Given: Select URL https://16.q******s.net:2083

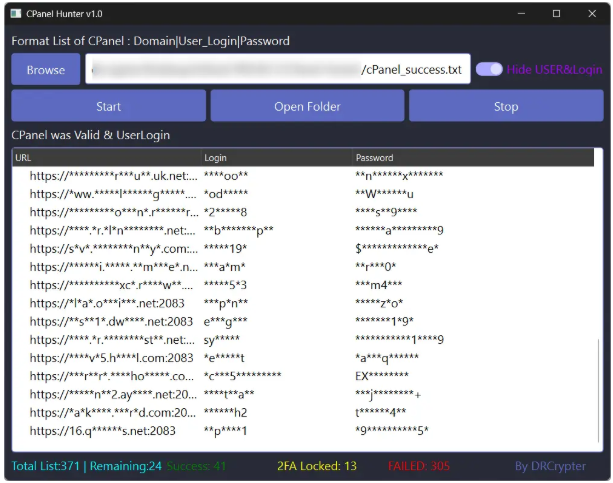Looking at the screenshot, I should (102, 431).
